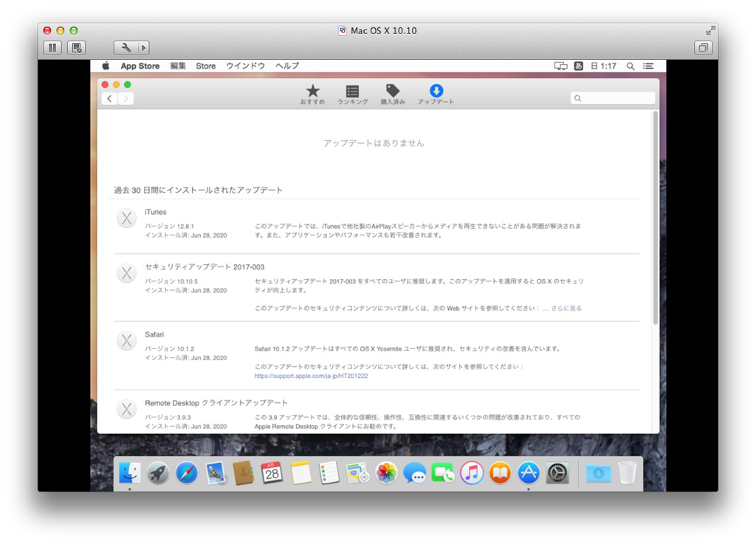The height and width of the screenshot is (544, 756).
Task: Open Notification Center from the menu bar
Action: (648, 66)
